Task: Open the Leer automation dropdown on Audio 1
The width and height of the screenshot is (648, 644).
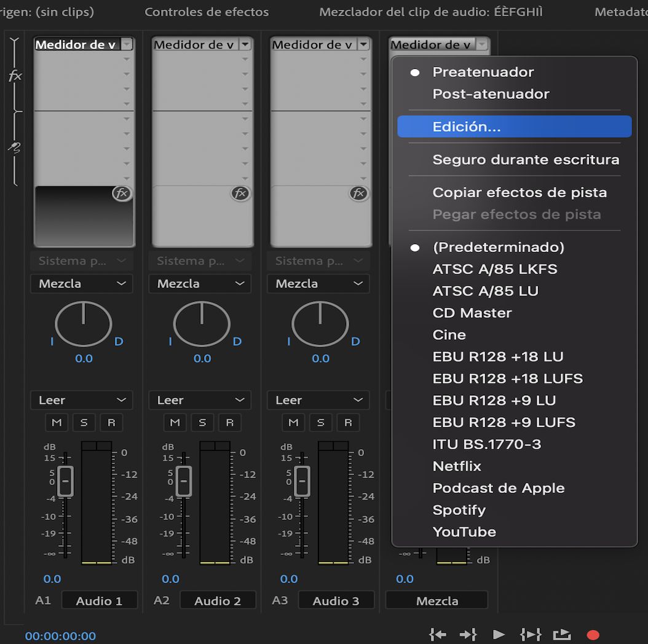Action: [x=81, y=400]
